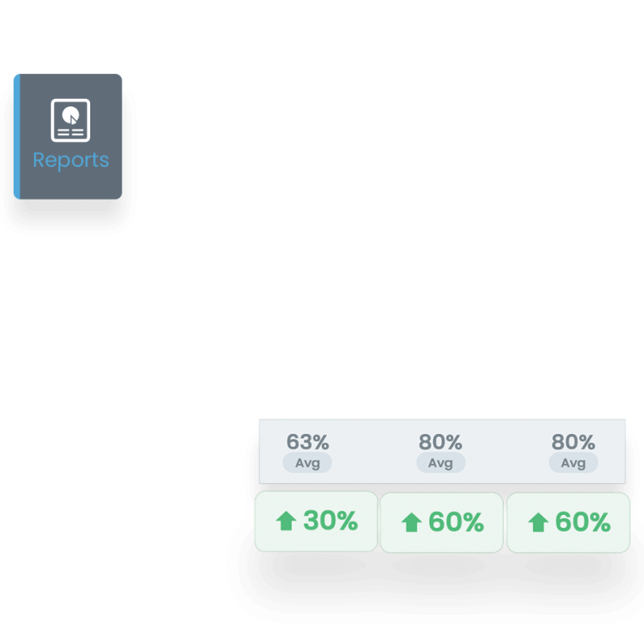Screen dimensions: 644x644
Task: Click the Reports label text
Action: (x=71, y=159)
